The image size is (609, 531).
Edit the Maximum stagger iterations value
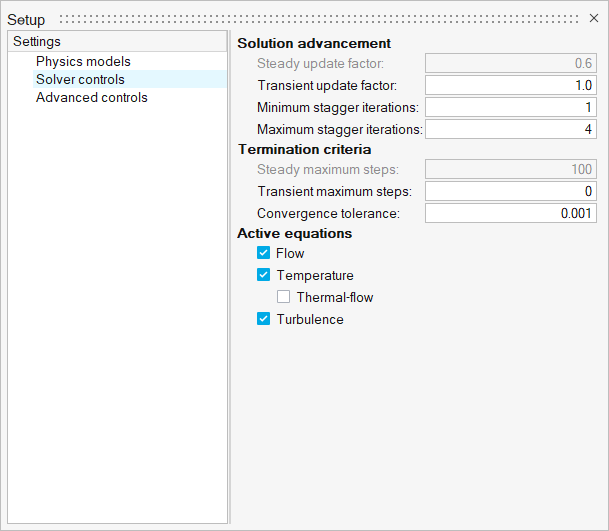[511, 129]
